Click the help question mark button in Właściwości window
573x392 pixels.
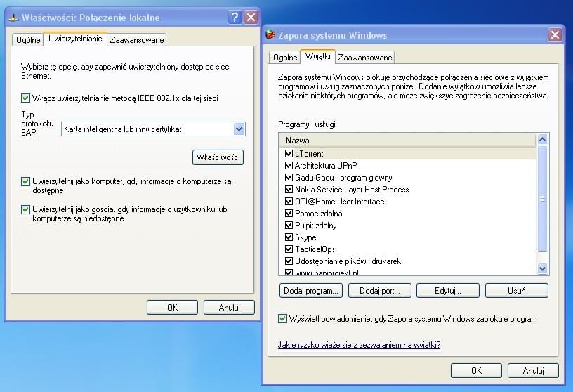point(235,17)
